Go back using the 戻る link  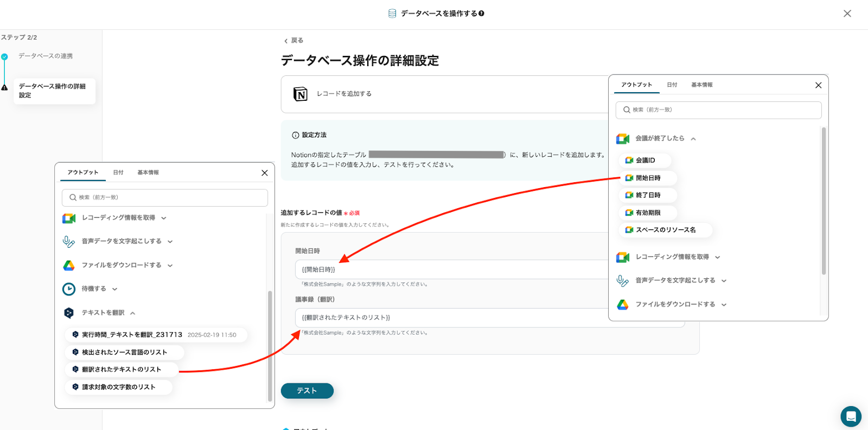click(293, 41)
